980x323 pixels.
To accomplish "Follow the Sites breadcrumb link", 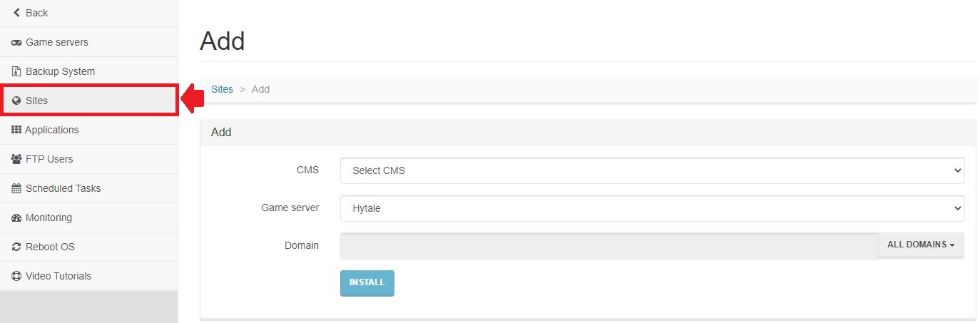I will [222, 89].
